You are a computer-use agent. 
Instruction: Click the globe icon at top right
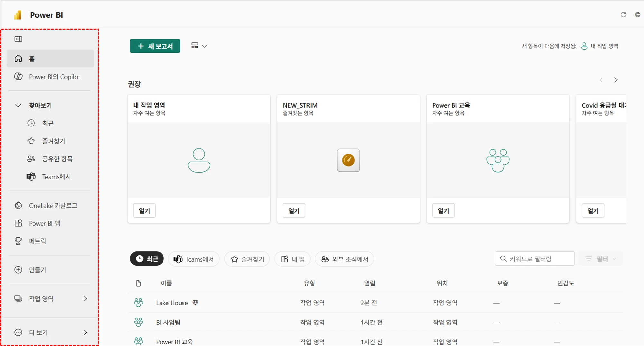(637, 15)
